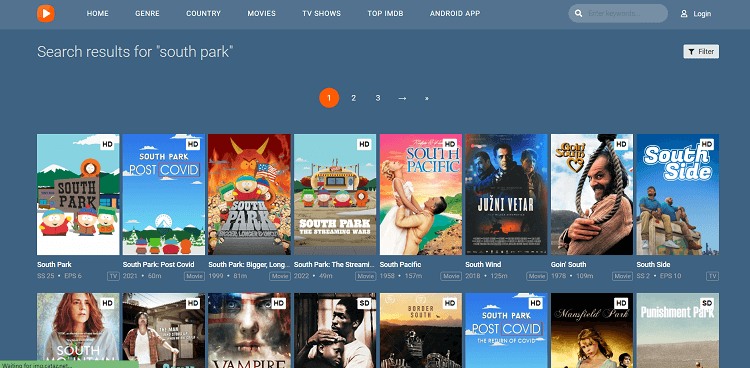Open the Filter options
Image resolution: width=750 pixels, height=368 pixels.
(701, 52)
